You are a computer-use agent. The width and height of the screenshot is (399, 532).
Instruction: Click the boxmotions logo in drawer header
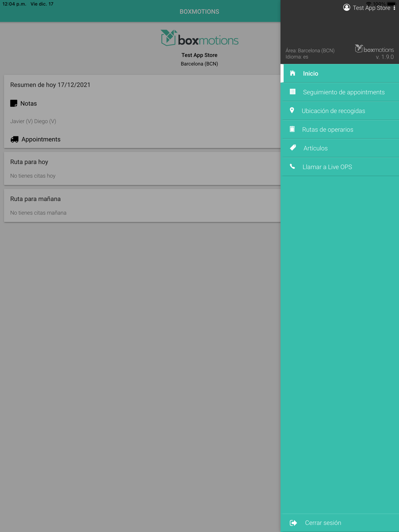pyautogui.click(x=374, y=49)
